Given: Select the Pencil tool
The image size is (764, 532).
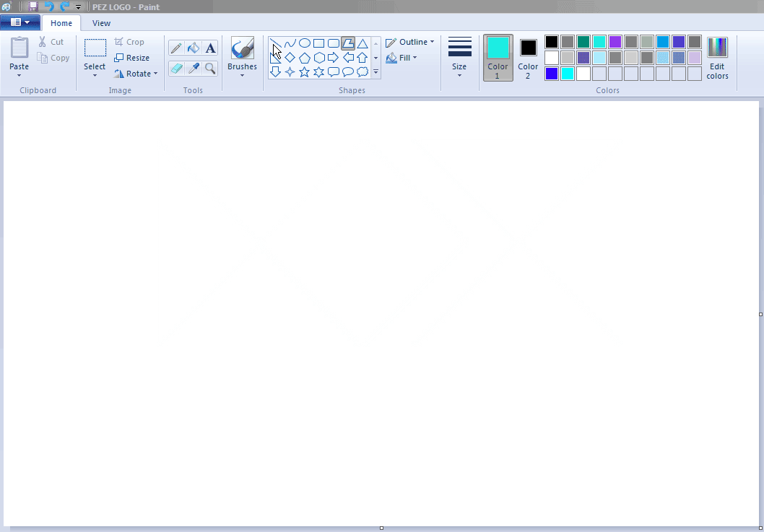Looking at the screenshot, I should [176, 48].
